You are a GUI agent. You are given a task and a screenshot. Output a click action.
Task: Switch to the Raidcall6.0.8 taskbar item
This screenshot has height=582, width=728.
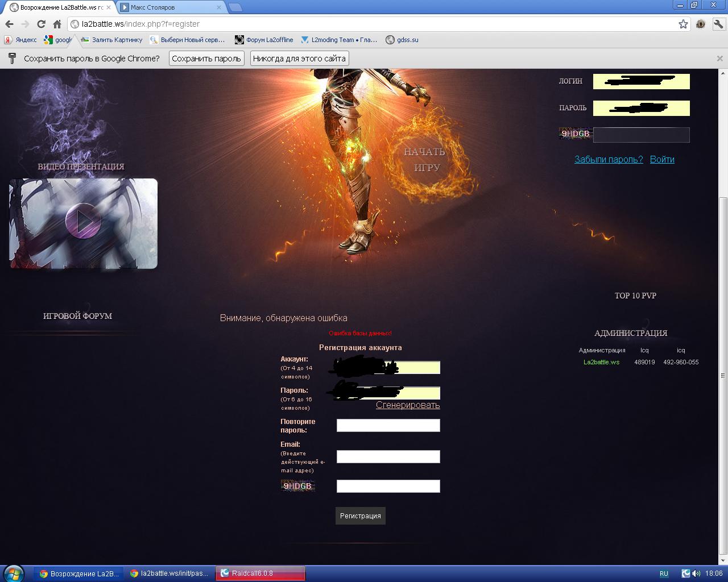260,573
